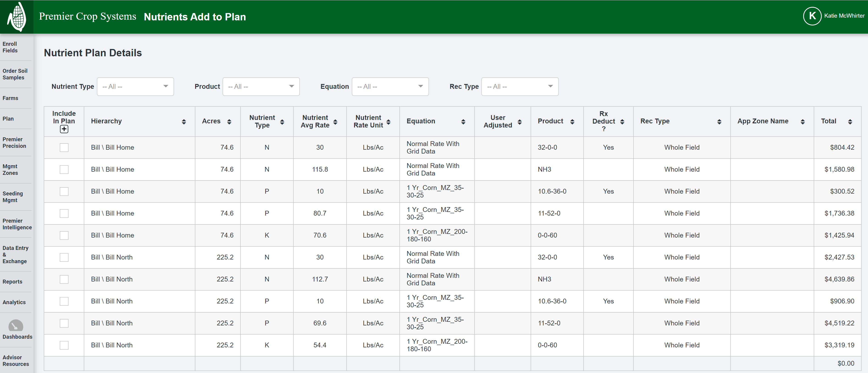Open the Nutrient Type dropdown
The height and width of the screenshot is (373, 868).
click(x=135, y=86)
